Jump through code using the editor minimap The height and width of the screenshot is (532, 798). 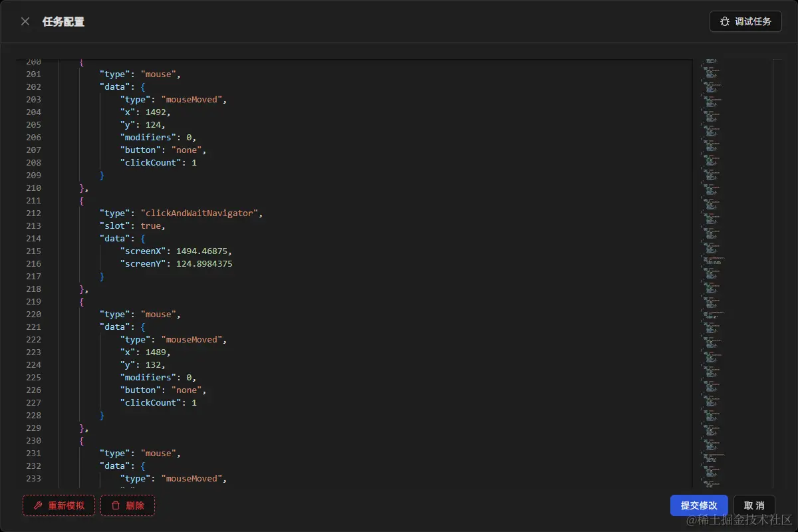731,273
